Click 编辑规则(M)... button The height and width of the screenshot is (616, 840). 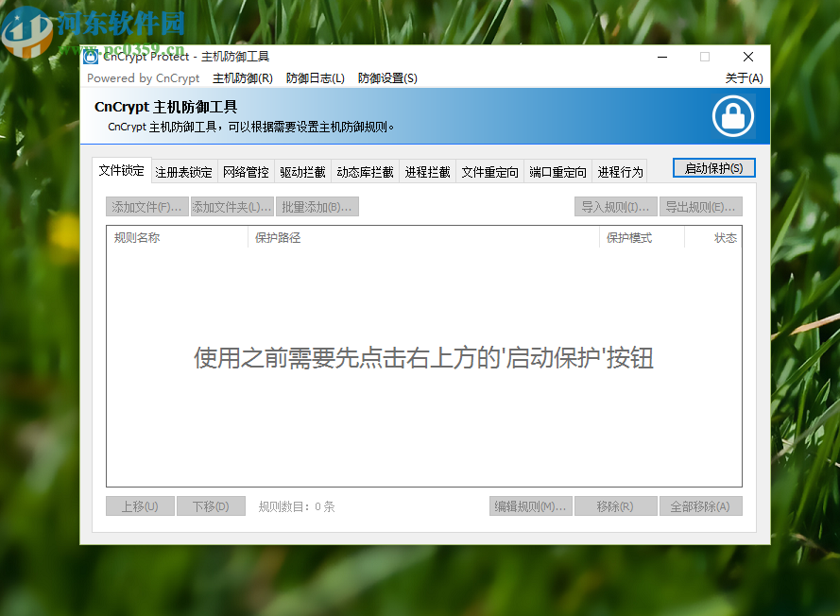coord(530,506)
